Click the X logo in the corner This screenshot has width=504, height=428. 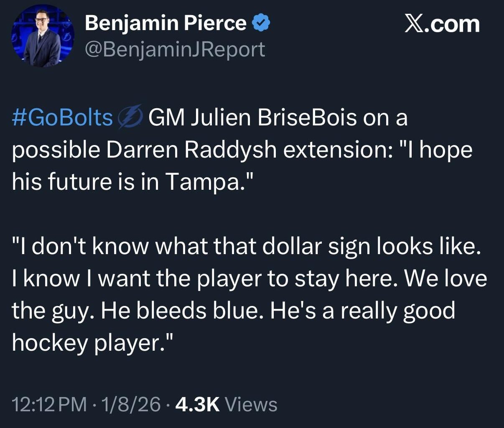(x=414, y=24)
